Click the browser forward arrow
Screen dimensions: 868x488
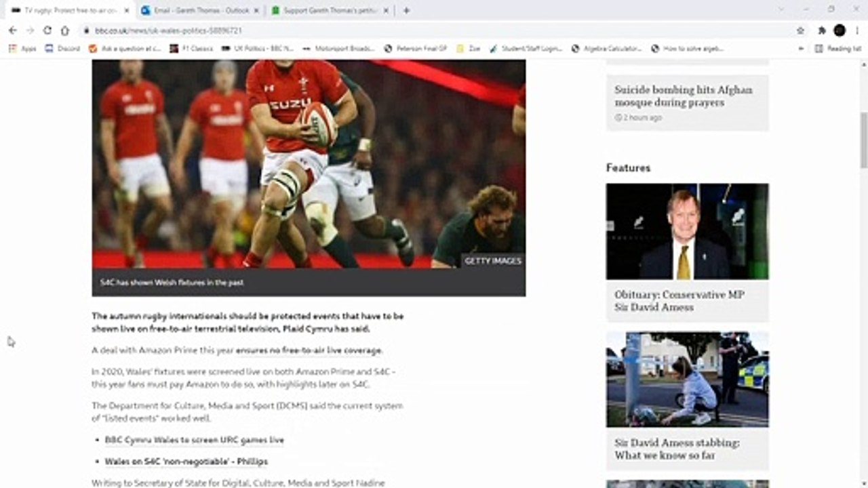pyautogui.click(x=30, y=30)
